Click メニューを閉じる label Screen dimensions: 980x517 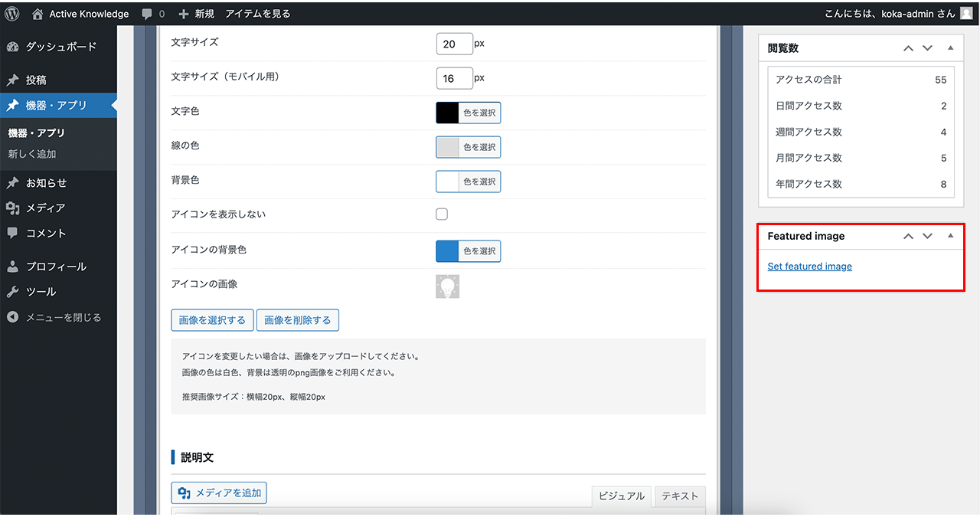(x=64, y=317)
